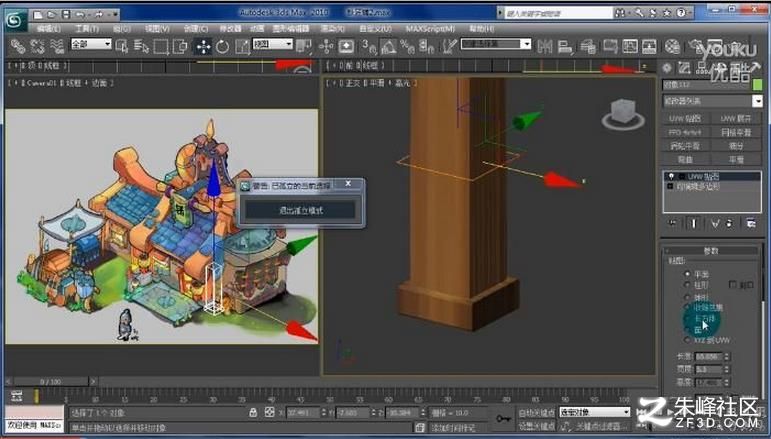771x439 pixels.
Task: Open the Layer Manager icon
Action: tap(588, 46)
